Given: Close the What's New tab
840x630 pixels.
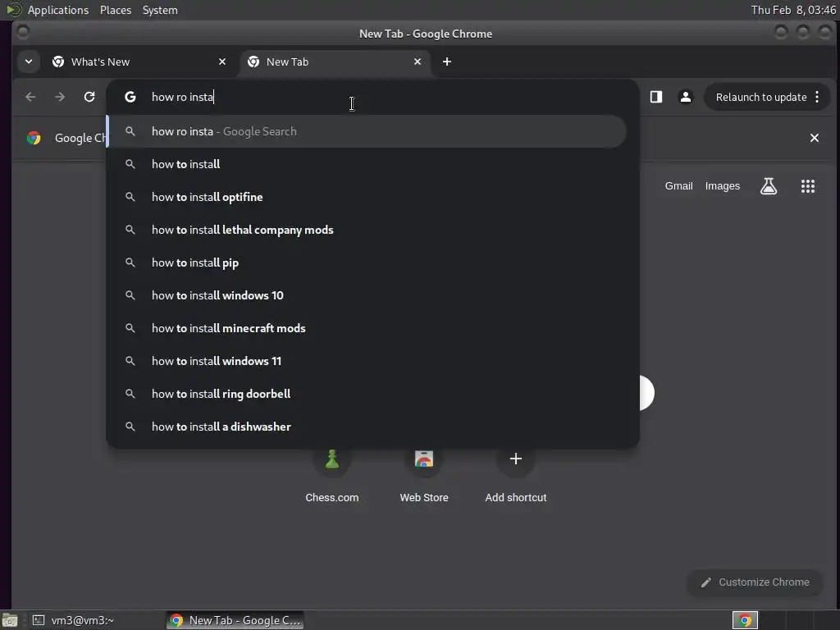Looking at the screenshot, I should point(222,62).
